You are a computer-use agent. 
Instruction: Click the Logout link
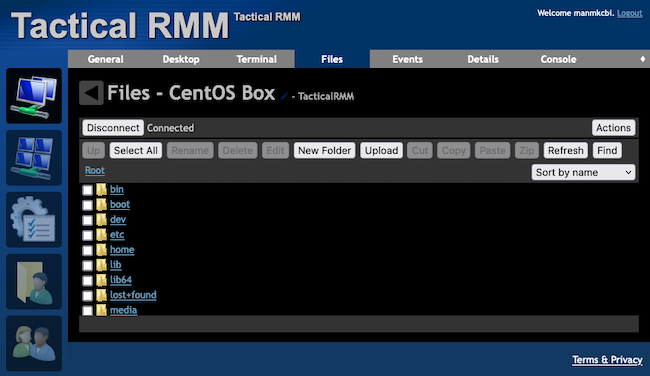(x=630, y=13)
